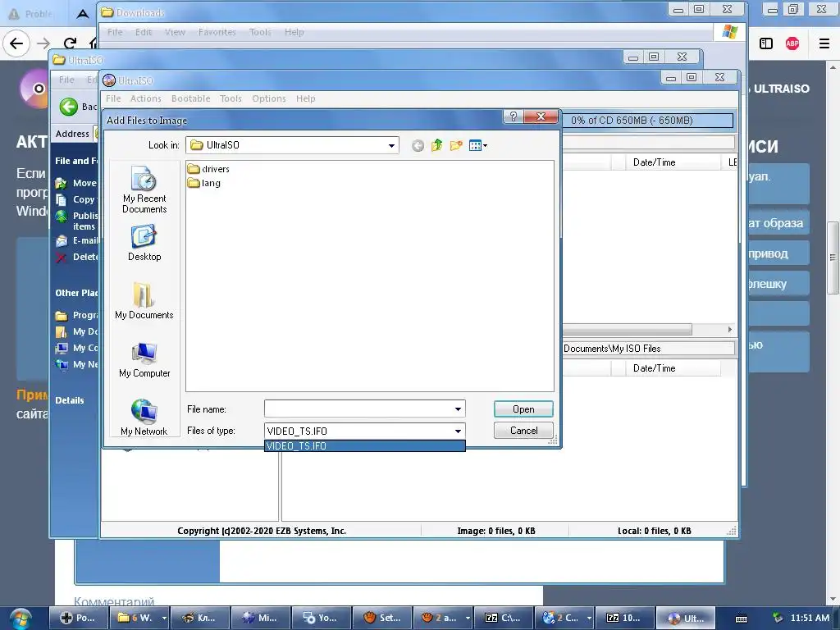Go up one folder level icon
The image size is (840, 630).
coord(436,145)
